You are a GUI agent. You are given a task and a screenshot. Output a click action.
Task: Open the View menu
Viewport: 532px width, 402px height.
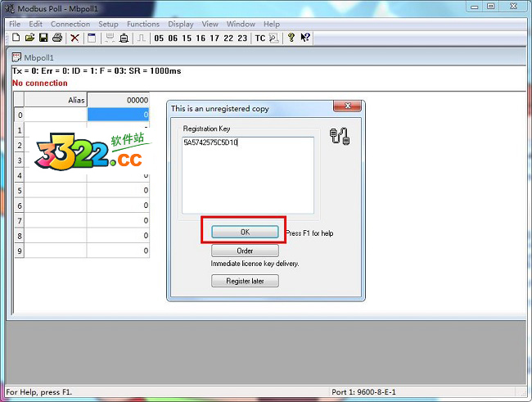tap(210, 24)
